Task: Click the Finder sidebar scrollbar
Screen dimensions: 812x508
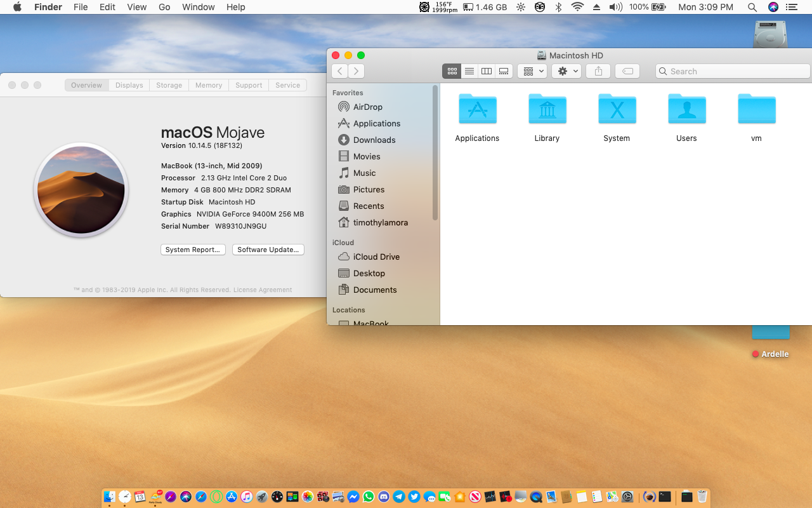Action: 435,152
